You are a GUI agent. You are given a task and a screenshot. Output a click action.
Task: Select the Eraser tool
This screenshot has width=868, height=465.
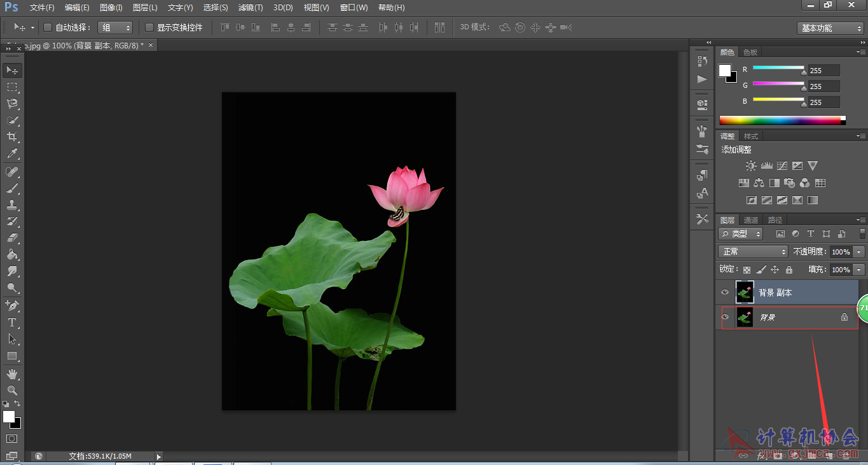tap(12, 238)
